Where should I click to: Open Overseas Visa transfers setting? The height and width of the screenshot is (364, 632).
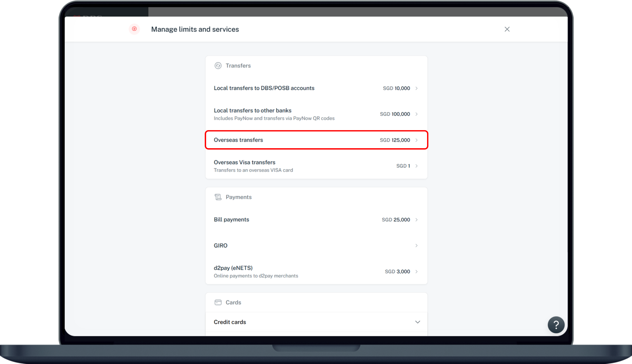(x=244, y=162)
